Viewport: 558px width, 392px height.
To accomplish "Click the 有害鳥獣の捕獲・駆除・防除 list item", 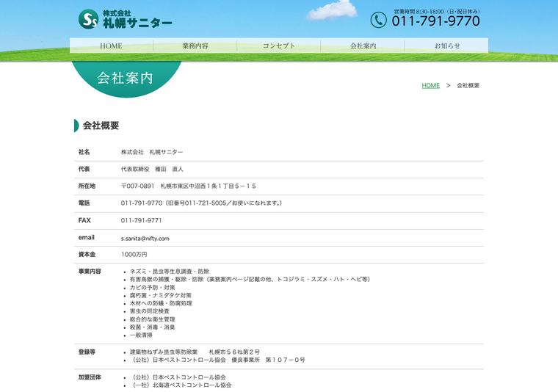I will coord(250,280).
